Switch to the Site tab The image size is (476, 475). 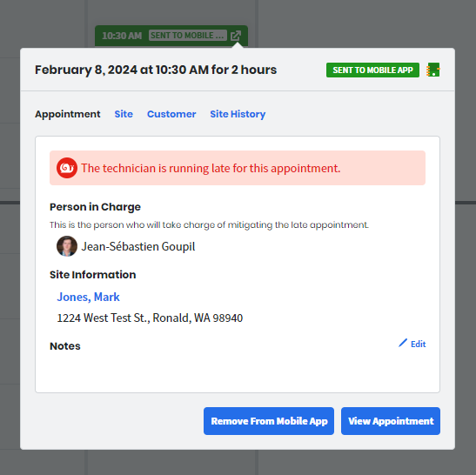(x=124, y=114)
